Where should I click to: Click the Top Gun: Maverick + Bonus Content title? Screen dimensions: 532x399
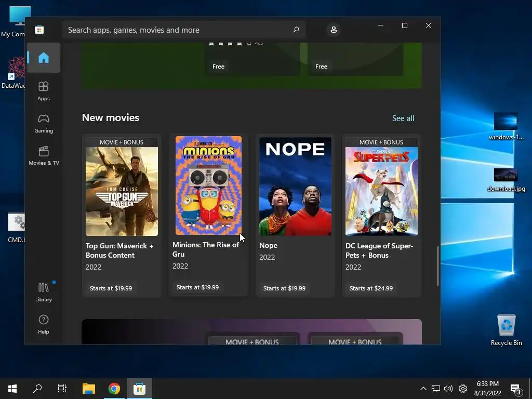[119, 250]
